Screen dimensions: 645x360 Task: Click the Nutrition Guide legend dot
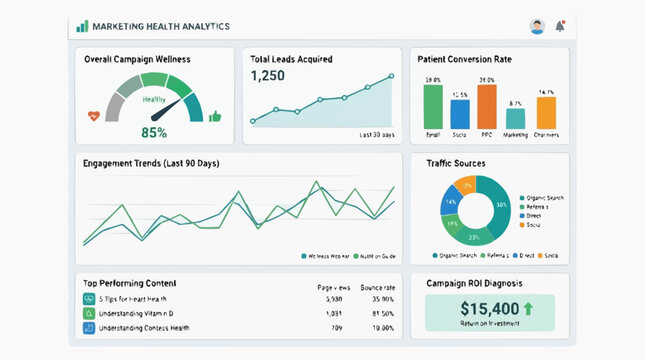click(356, 256)
